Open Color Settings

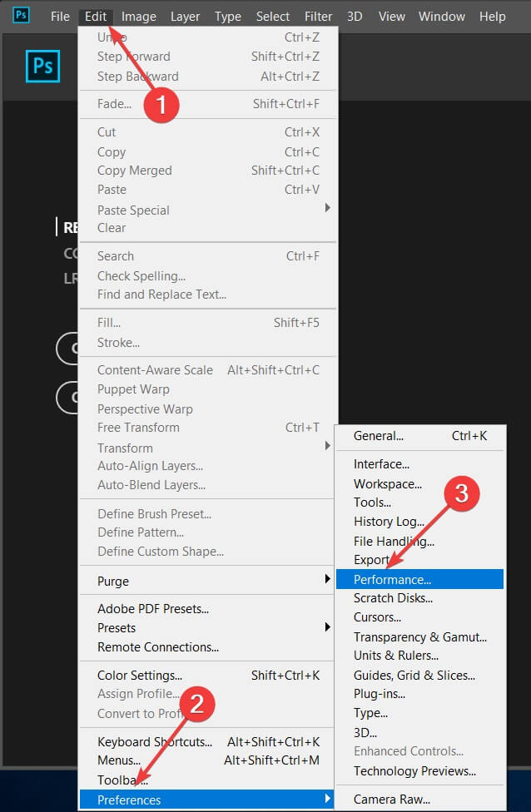tap(208, 676)
